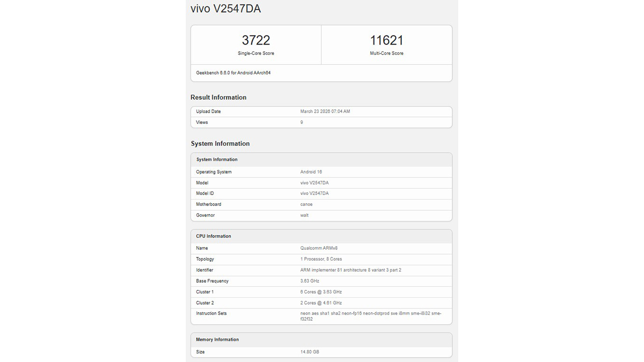Viewport: 644px width, 362px height.
Task: Select the Android 16 operating system value
Action: click(x=311, y=172)
